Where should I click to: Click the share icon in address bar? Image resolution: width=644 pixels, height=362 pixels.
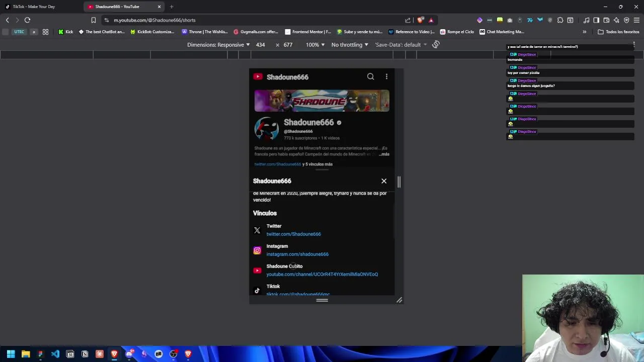[x=408, y=20]
